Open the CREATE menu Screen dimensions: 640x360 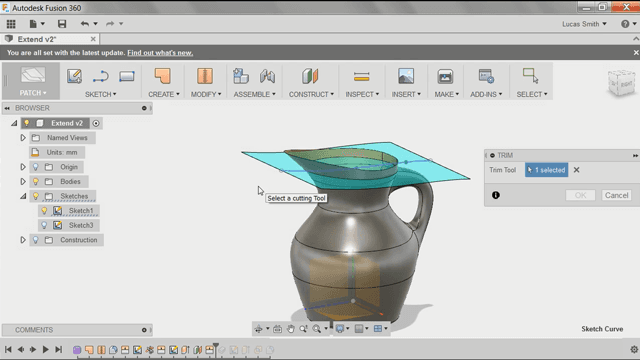pyautogui.click(x=164, y=94)
